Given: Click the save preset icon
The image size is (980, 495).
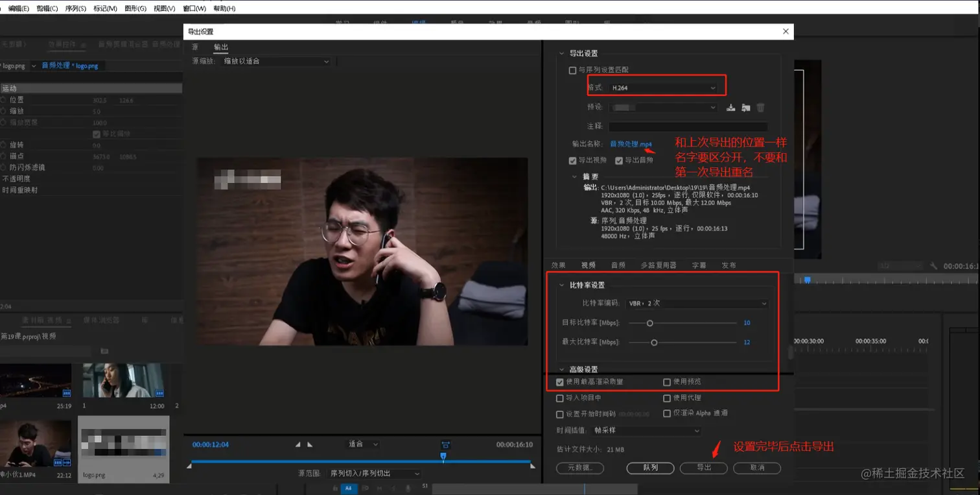Looking at the screenshot, I should click(730, 108).
